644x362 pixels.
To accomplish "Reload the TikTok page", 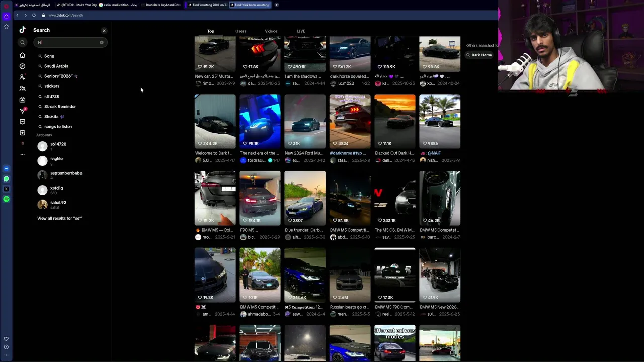I will point(34,15).
